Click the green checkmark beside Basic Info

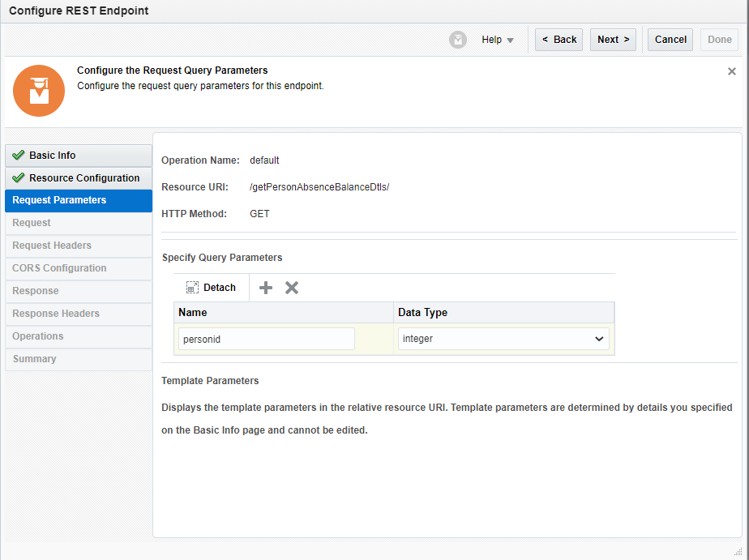(x=19, y=155)
